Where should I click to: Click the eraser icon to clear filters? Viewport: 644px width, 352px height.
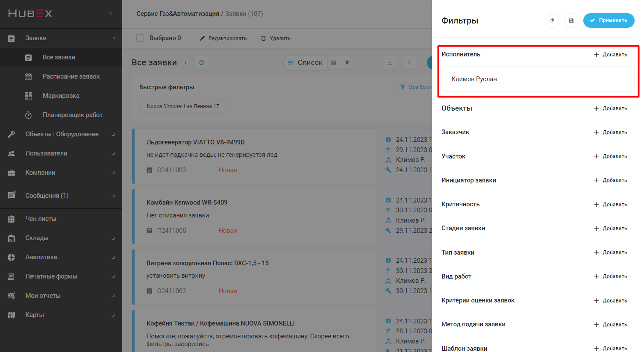coord(552,21)
